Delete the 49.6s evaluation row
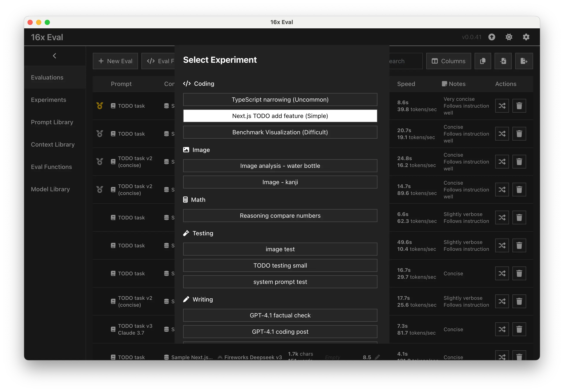The width and height of the screenshot is (564, 392). (519, 245)
